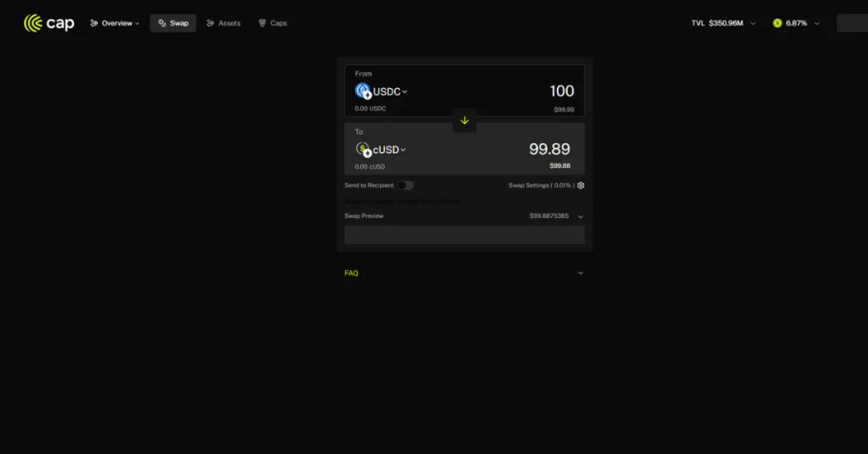This screenshot has height=454, width=868.
Task: Expand the TVL $350.96M dropdown
Action: coord(753,23)
